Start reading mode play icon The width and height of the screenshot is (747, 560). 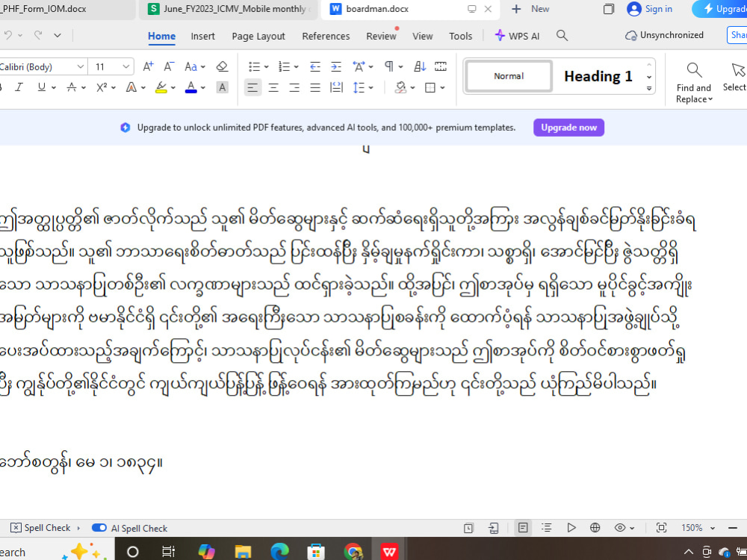click(x=571, y=528)
